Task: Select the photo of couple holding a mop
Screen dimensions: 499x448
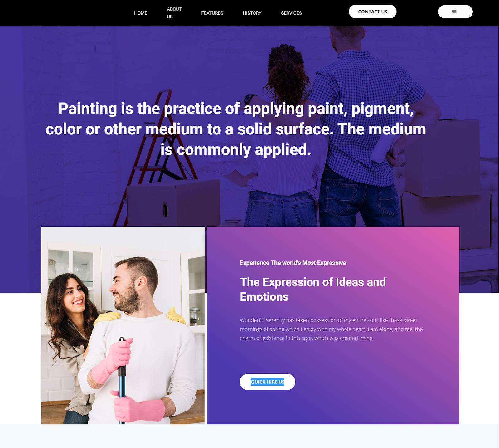Action: pyautogui.click(x=123, y=325)
